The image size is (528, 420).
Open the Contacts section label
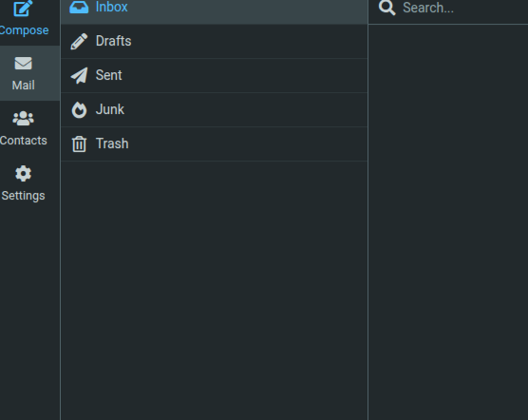[x=24, y=141]
